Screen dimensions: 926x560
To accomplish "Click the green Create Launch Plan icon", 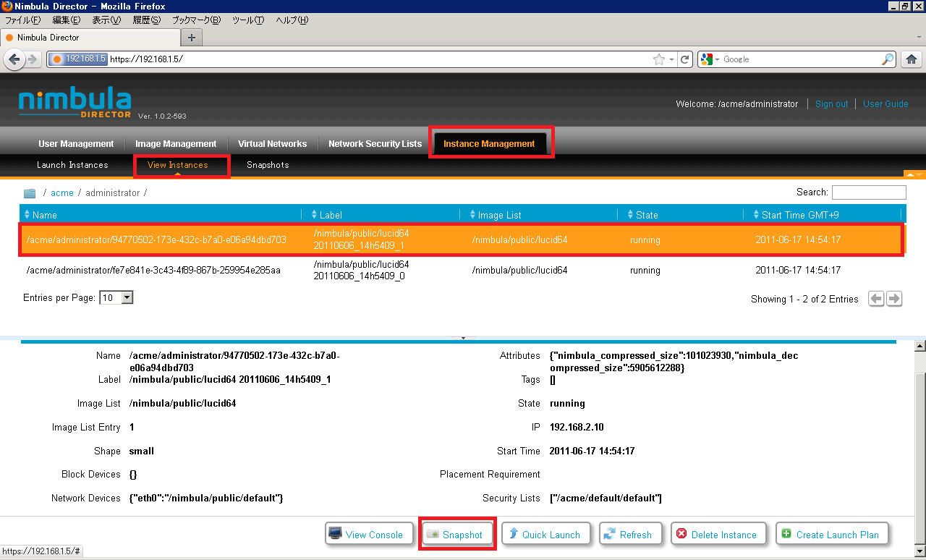I will 786,534.
